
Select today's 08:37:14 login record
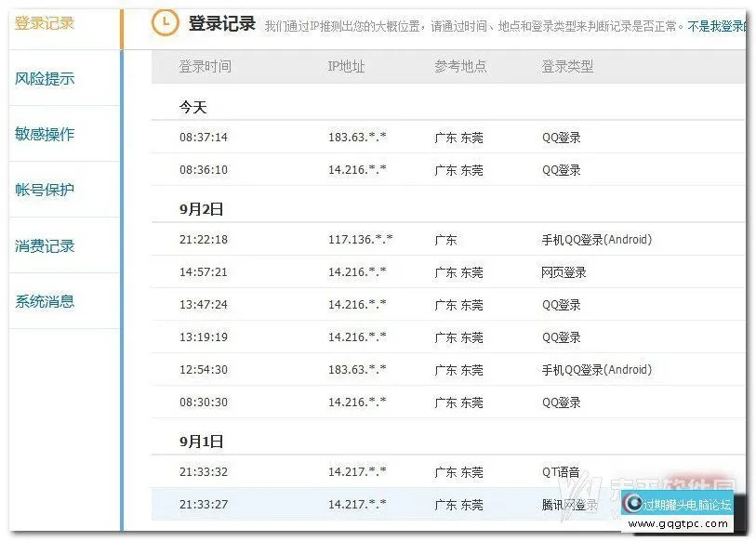[x=446, y=138]
